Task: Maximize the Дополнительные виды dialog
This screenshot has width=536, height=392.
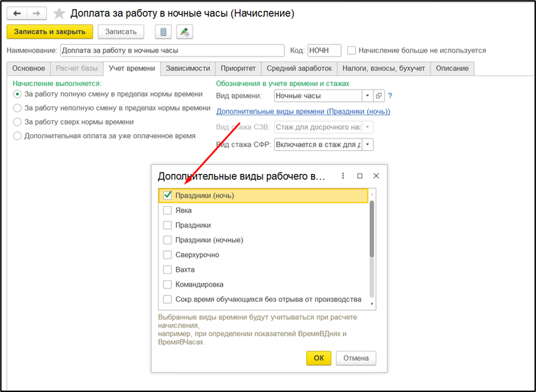Action: [360, 176]
